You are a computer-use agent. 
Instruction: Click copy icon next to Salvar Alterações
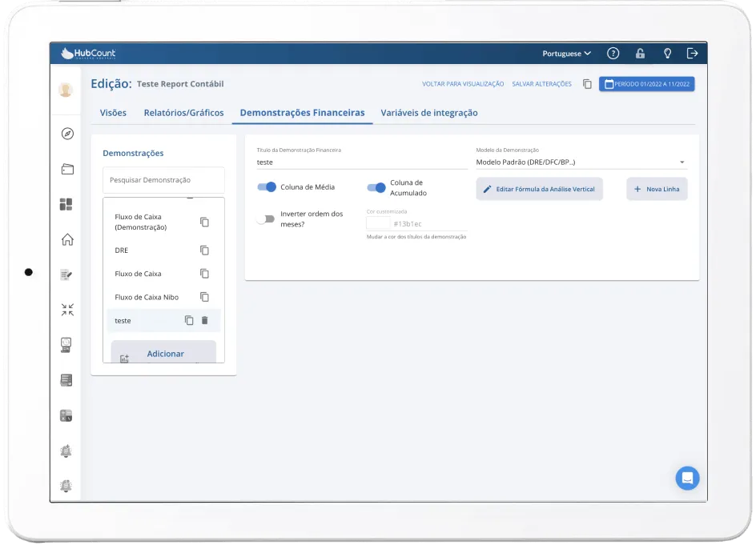click(587, 84)
